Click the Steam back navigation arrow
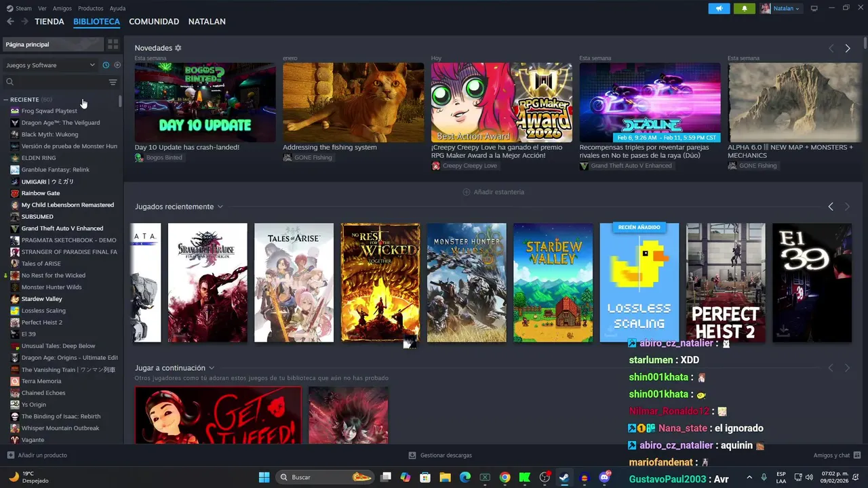The width and height of the screenshot is (868, 488). click(x=10, y=22)
